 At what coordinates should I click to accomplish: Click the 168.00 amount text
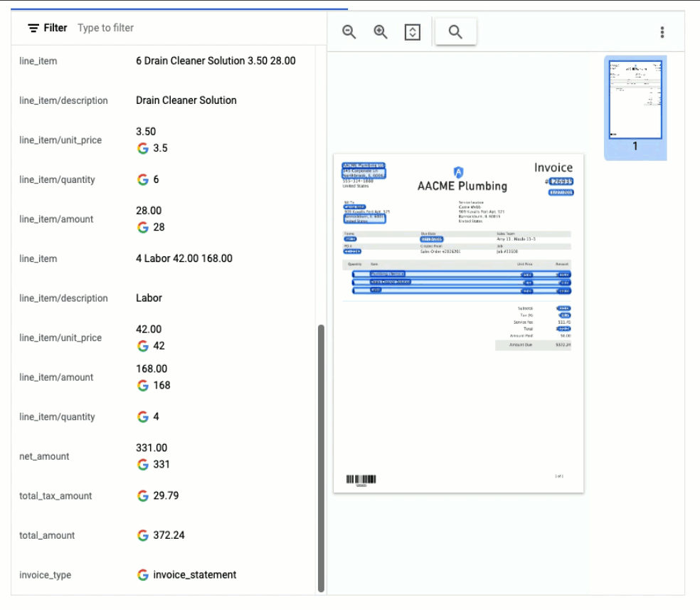[x=152, y=369]
